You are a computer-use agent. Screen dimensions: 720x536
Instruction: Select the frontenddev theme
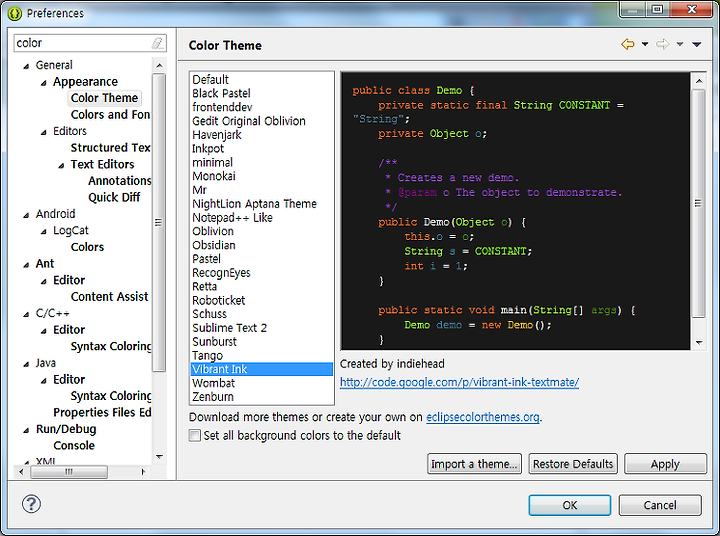pos(262,107)
